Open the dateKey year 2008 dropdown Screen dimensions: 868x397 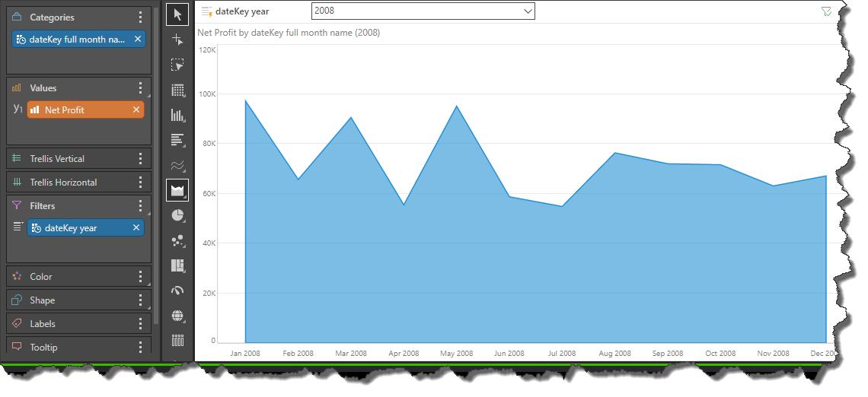[423, 11]
